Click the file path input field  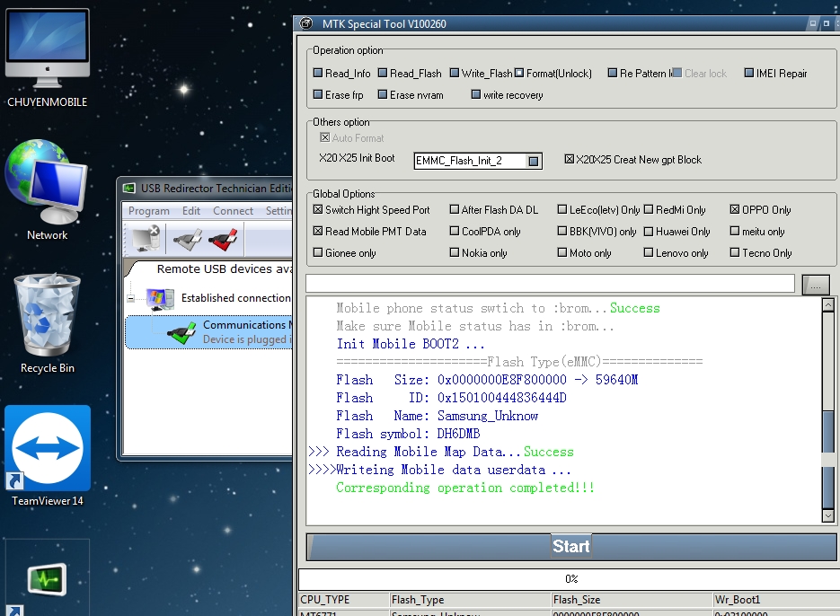pyautogui.click(x=550, y=284)
